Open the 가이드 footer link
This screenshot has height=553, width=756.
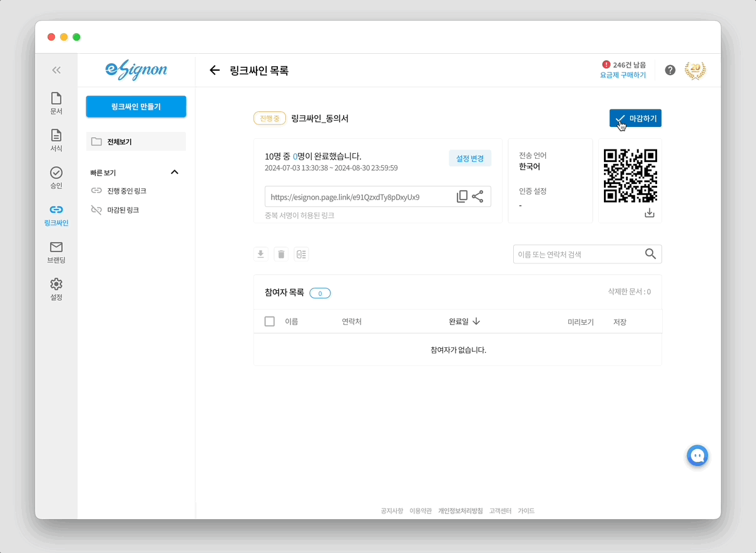pyautogui.click(x=526, y=511)
